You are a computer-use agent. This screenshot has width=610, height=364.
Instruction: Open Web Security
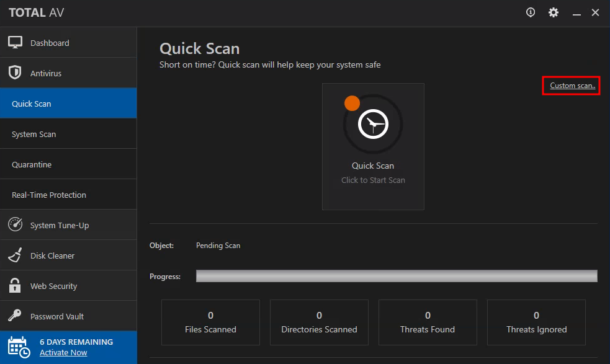tap(68, 285)
